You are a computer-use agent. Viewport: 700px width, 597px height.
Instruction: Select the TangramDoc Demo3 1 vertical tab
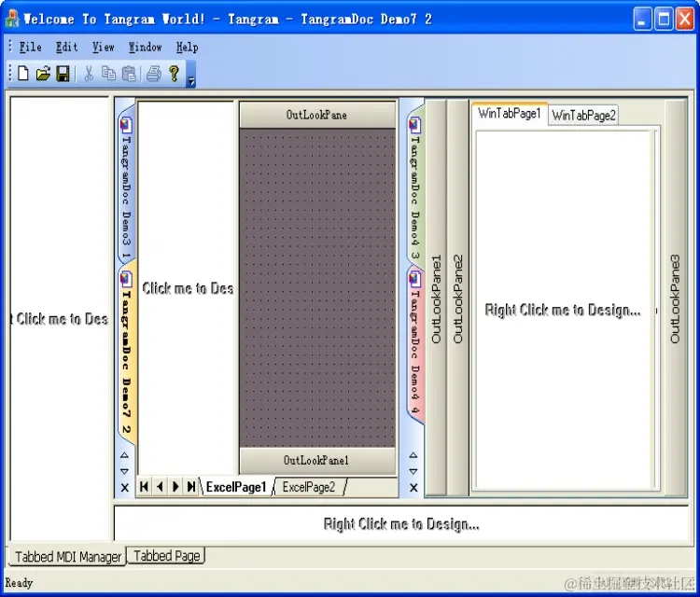coord(126,185)
